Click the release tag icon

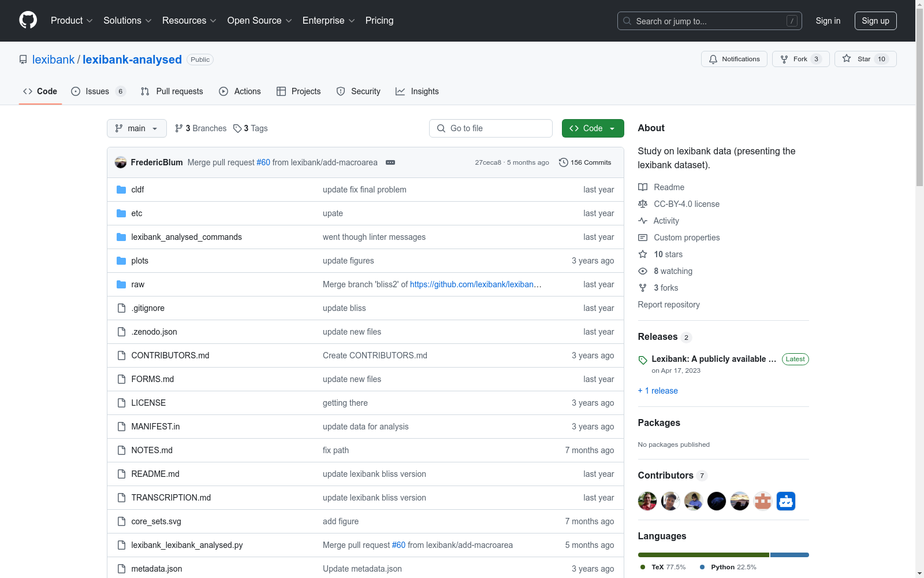(643, 360)
